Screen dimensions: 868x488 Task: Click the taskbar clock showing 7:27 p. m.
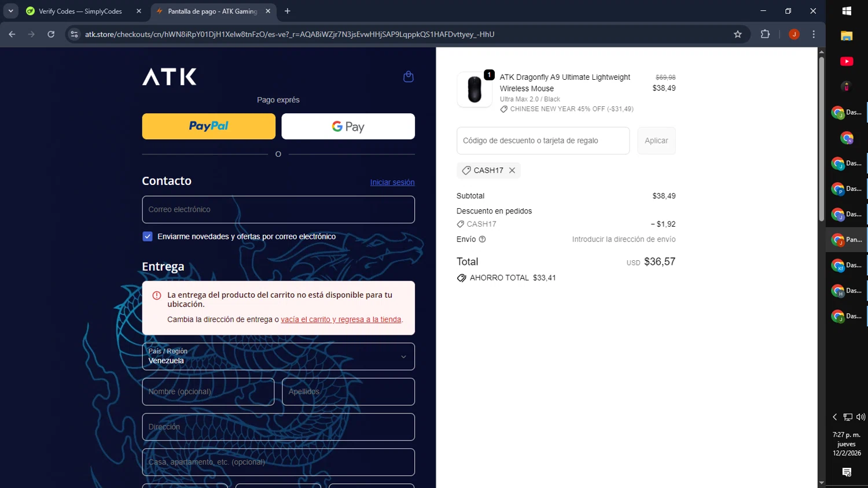(847, 444)
